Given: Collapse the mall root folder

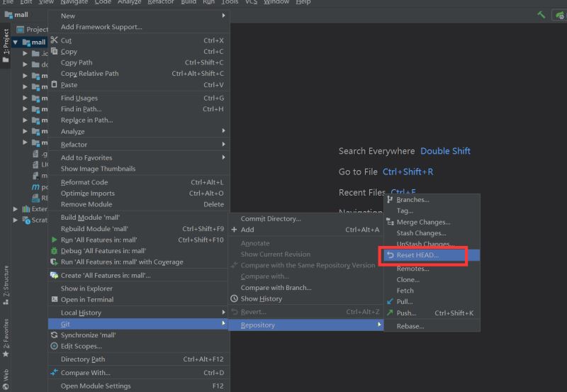Looking at the screenshot, I should pos(16,43).
